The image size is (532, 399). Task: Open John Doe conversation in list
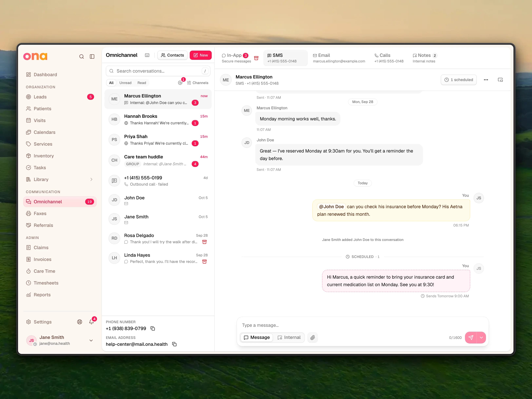[158, 200]
